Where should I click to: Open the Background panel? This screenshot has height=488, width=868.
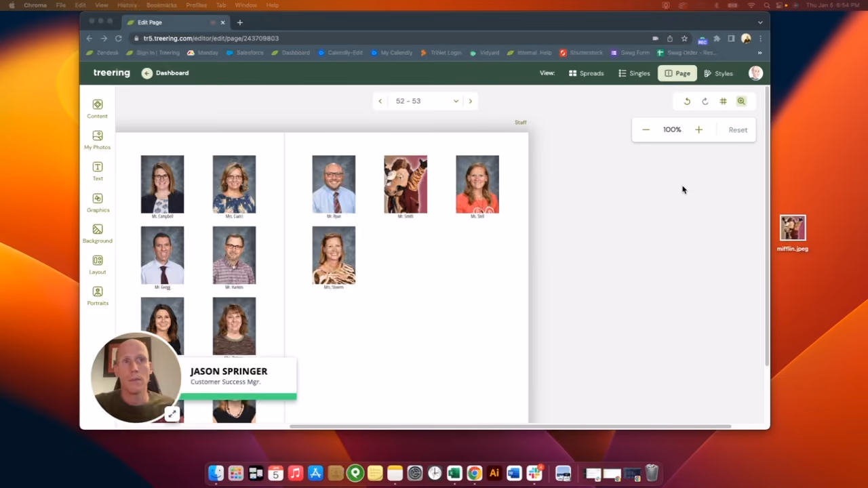point(98,233)
